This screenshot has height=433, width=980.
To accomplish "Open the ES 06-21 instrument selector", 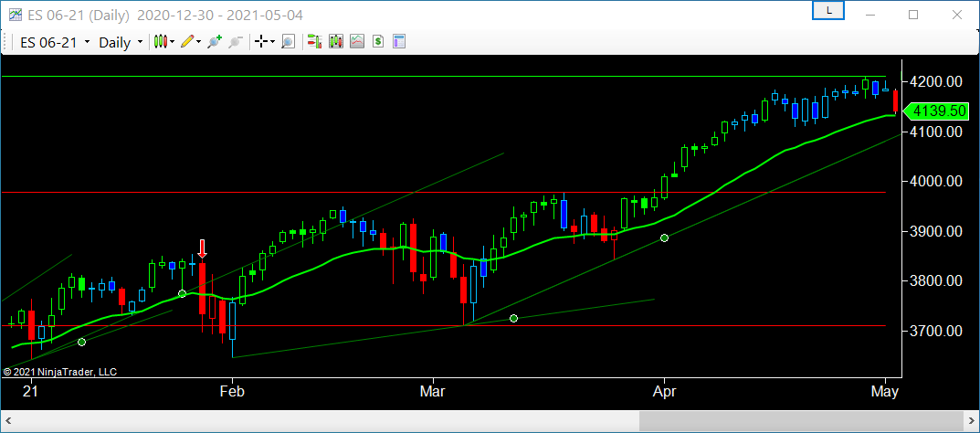I will (55, 43).
